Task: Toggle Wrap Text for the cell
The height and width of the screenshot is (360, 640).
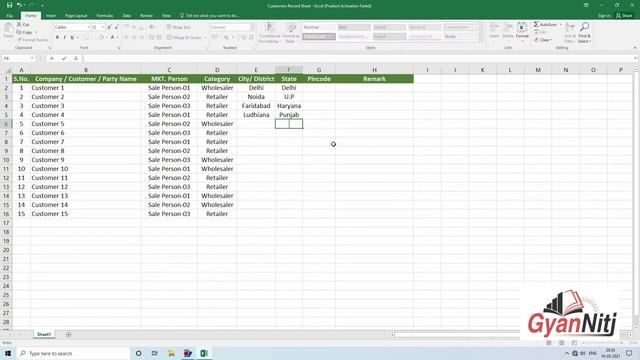Action: tap(179, 27)
